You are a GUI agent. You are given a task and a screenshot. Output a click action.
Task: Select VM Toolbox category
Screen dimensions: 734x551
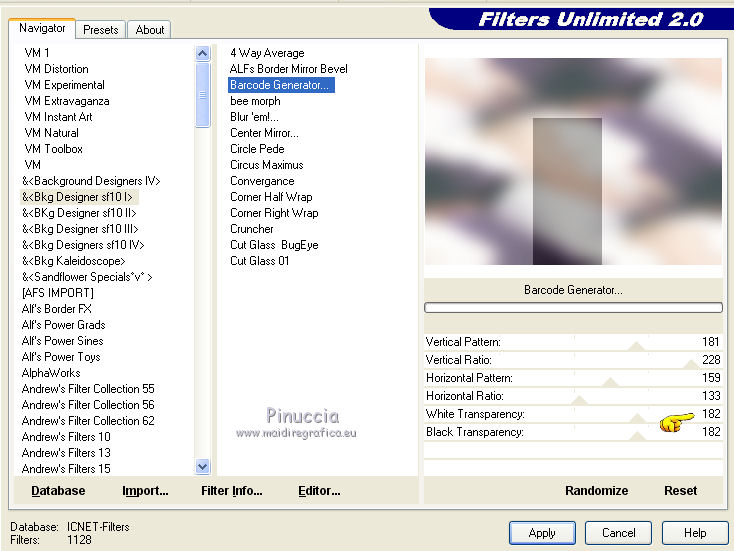pos(54,149)
